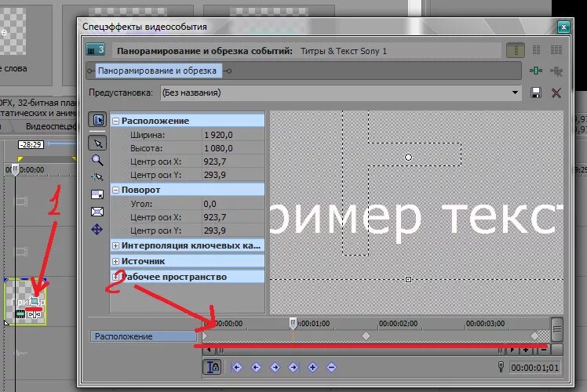The height and width of the screenshot is (392, 587).
Task: Open the Предустановка dropdown arrow
Action: coord(515,93)
